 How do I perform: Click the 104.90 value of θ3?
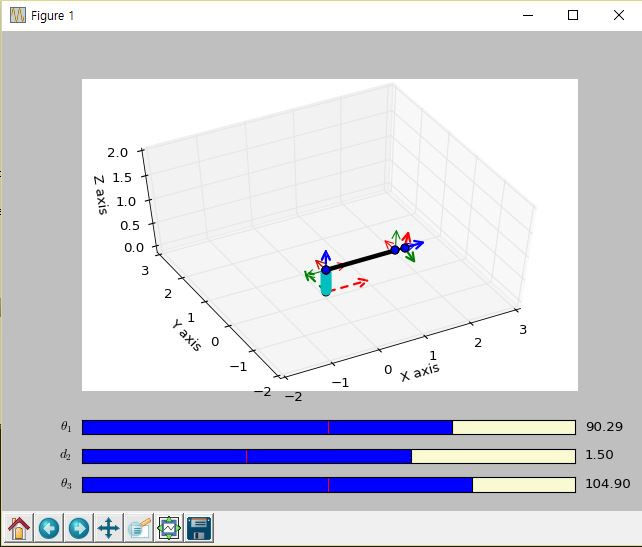608,484
